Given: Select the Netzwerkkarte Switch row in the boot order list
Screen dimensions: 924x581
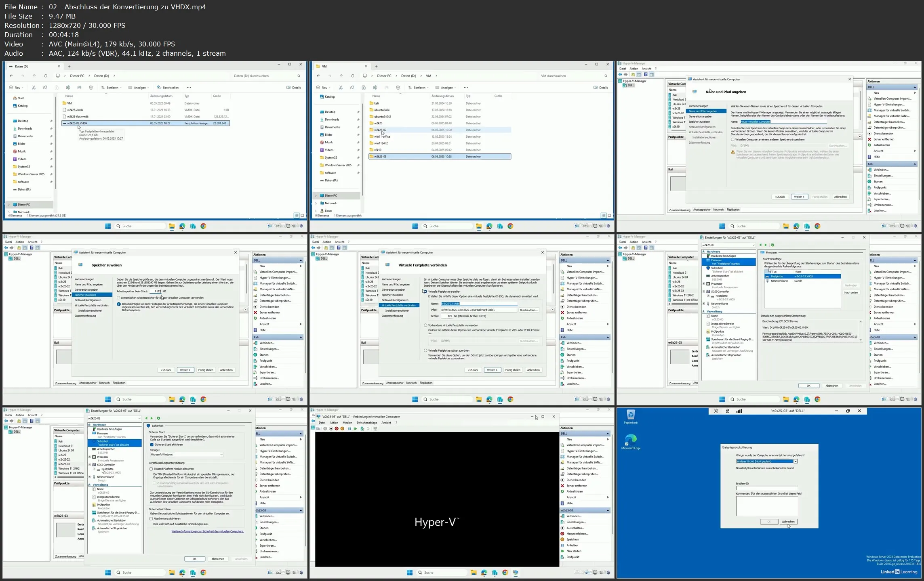Looking at the screenshot, I should click(x=802, y=281).
